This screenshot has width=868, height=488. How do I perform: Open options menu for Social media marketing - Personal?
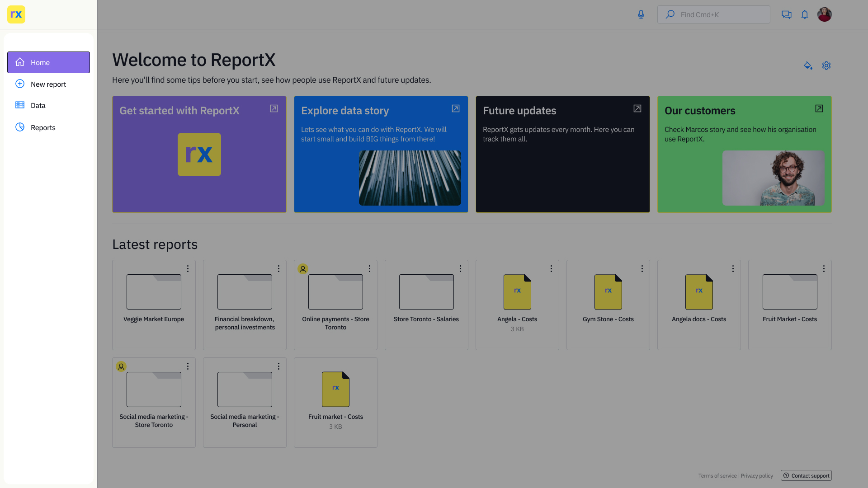coord(278,366)
